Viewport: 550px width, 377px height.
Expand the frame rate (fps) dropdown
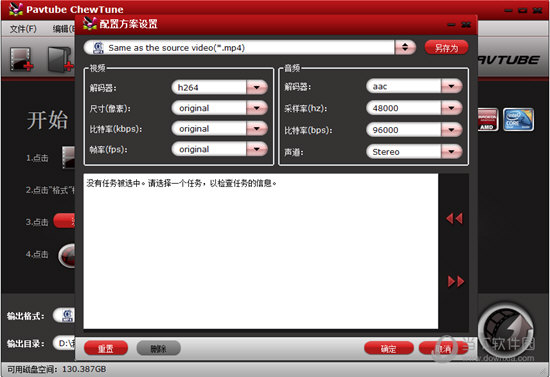tap(257, 149)
